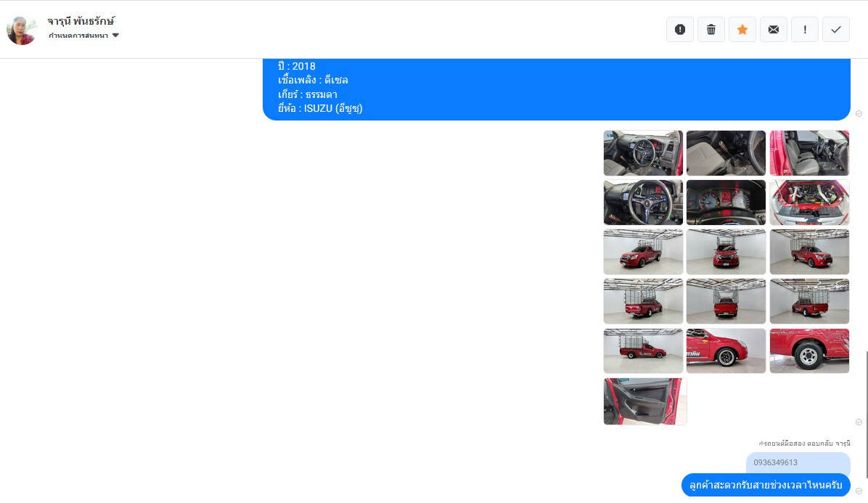Click the exclamation priority icon
Viewport: 868px width, 503px height.
click(x=805, y=30)
